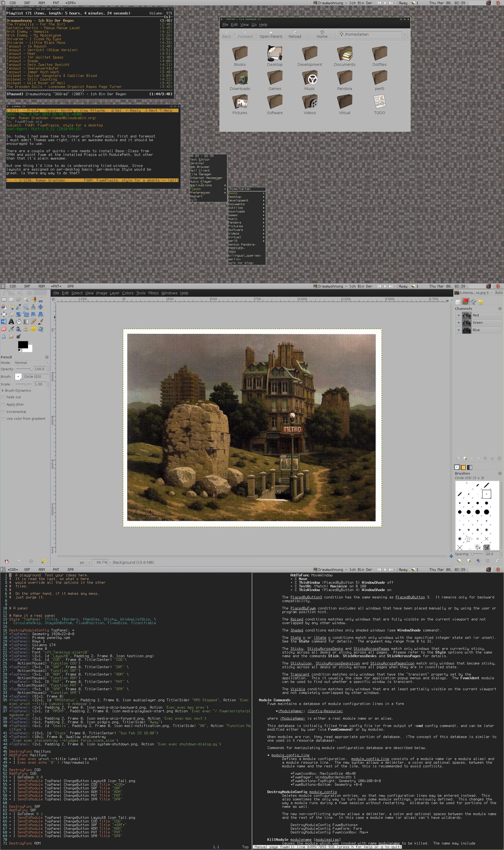
Task: Select the Rectangle Select tool in GIMP
Action: pos(4,300)
